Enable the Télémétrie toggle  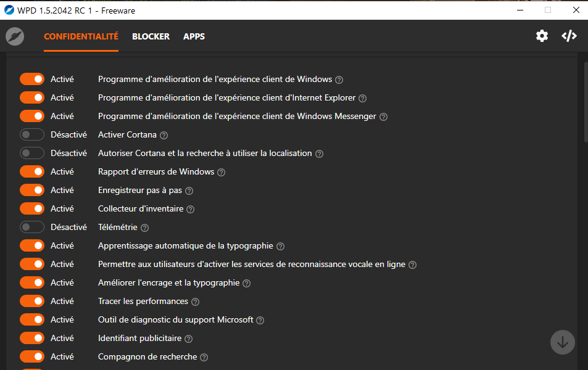click(x=32, y=227)
